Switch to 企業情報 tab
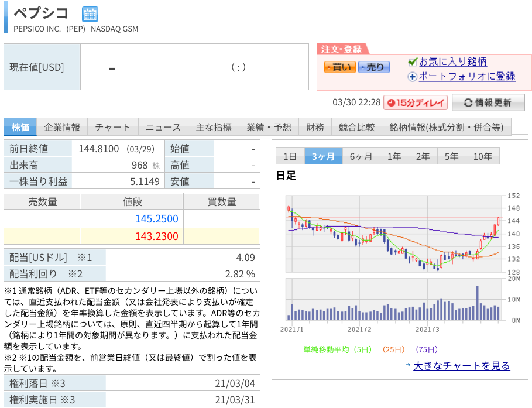 tap(62, 127)
